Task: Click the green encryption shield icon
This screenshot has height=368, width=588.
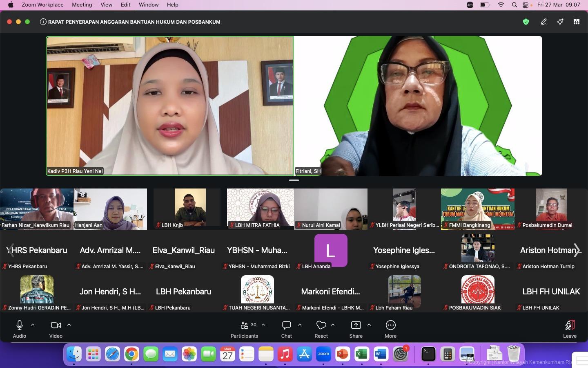Action: coord(526,22)
